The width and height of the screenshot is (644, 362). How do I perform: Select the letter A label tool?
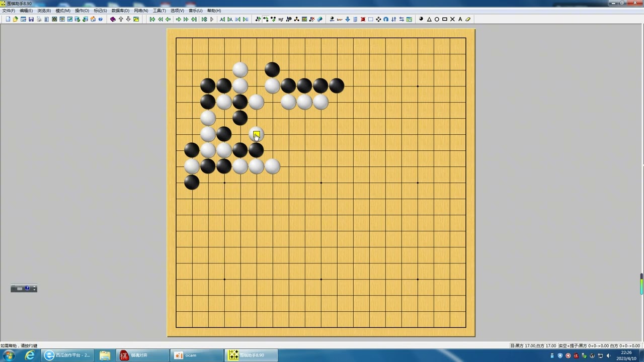click(x=460, y=19)
